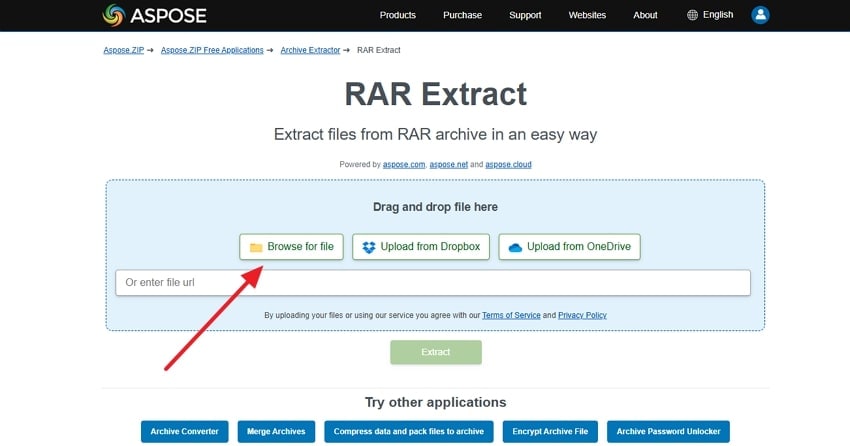Viewport: 850px width, 446px height.
Task: Click 'Try other applications' heading
Action: coord(435,402)
